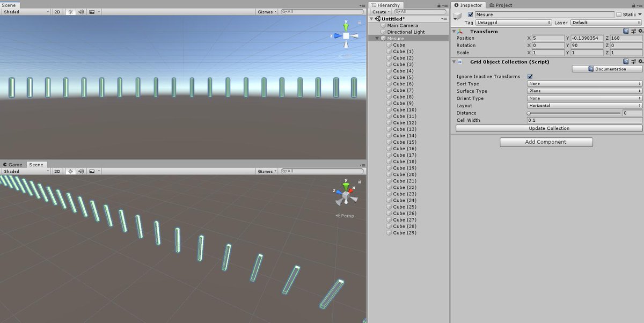The height and width of the screenshot is (323, 644).
Task: Select the Hierarchy tab
Action: (385, 5)
